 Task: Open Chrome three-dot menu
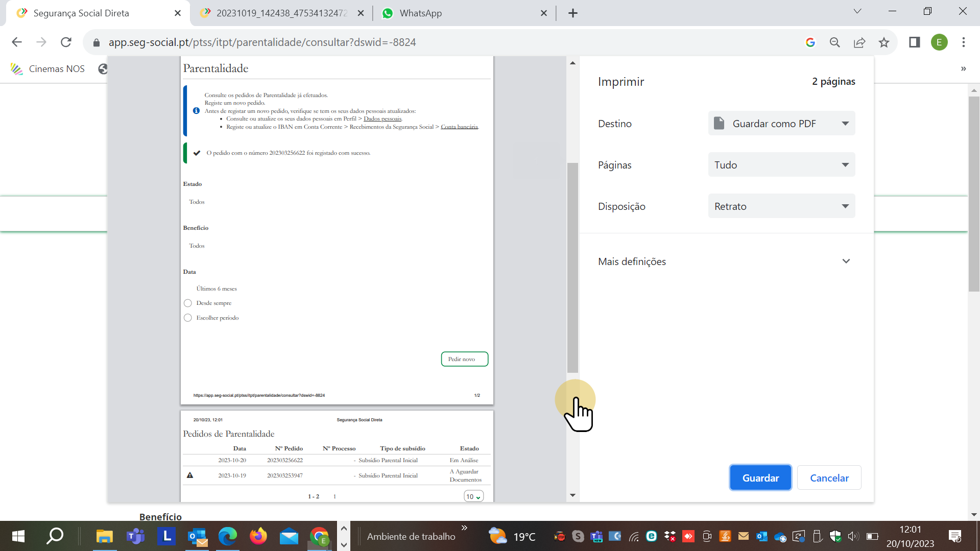click(964, 42)
